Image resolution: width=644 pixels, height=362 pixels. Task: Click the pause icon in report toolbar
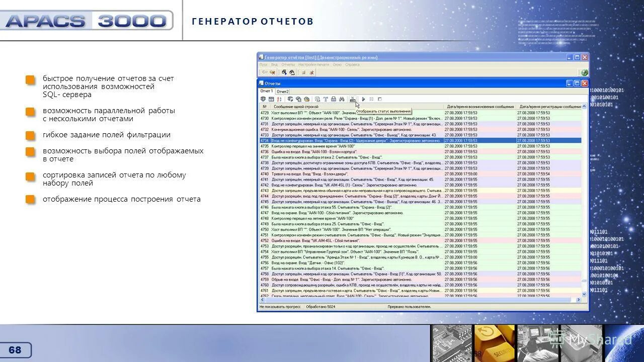pyautogui.click(x=371, y=99)
